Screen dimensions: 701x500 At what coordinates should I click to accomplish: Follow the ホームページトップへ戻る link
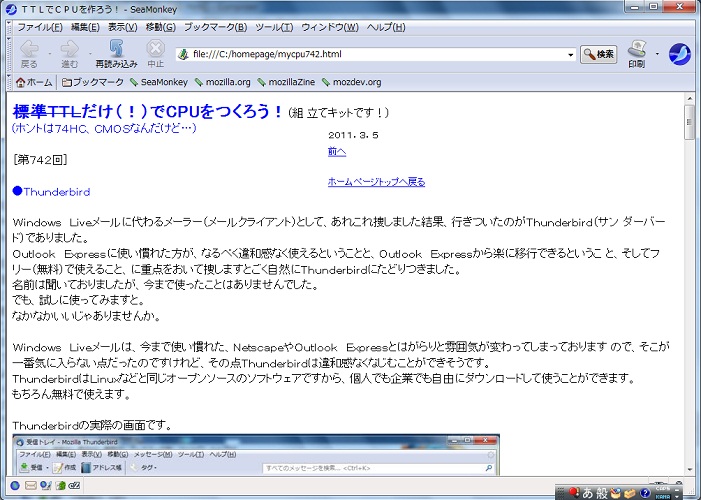[x=376, y=182]
